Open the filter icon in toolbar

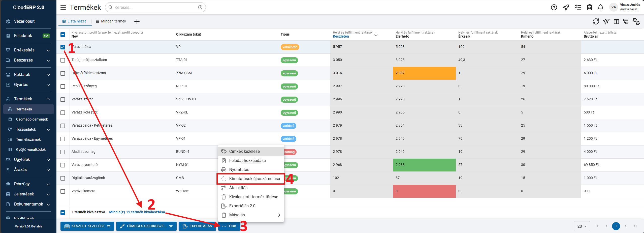[606, 22]
